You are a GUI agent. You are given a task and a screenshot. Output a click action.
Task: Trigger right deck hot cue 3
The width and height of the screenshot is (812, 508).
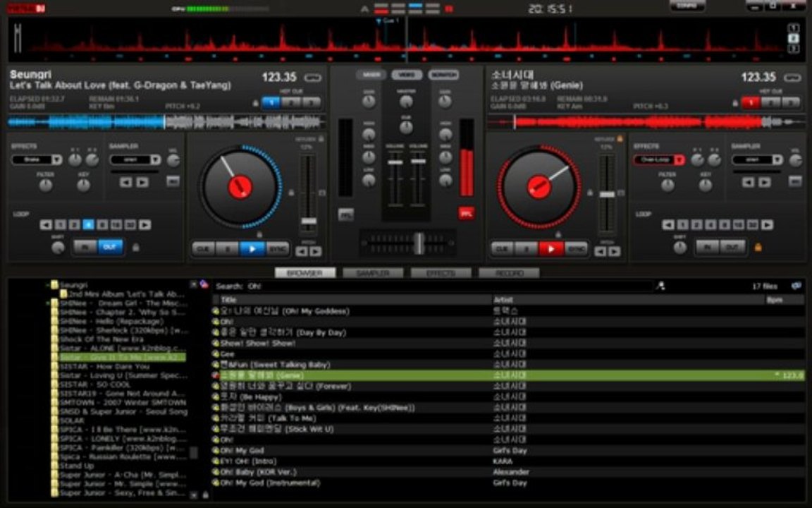[x=792, y=102]
